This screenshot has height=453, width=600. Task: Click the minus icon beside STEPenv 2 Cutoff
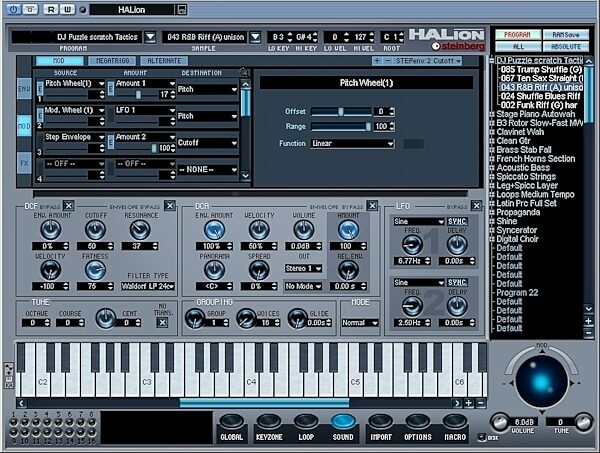pos(388,61)
